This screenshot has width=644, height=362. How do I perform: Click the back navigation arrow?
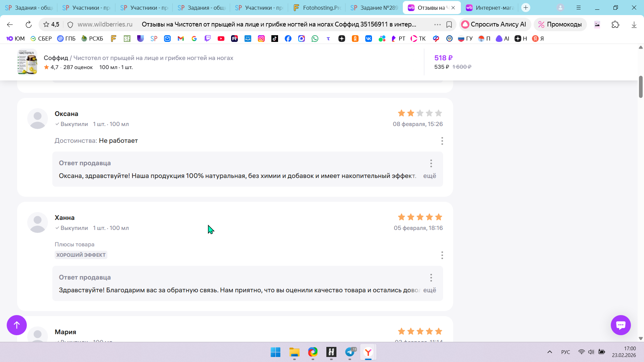tap(10, 24)
